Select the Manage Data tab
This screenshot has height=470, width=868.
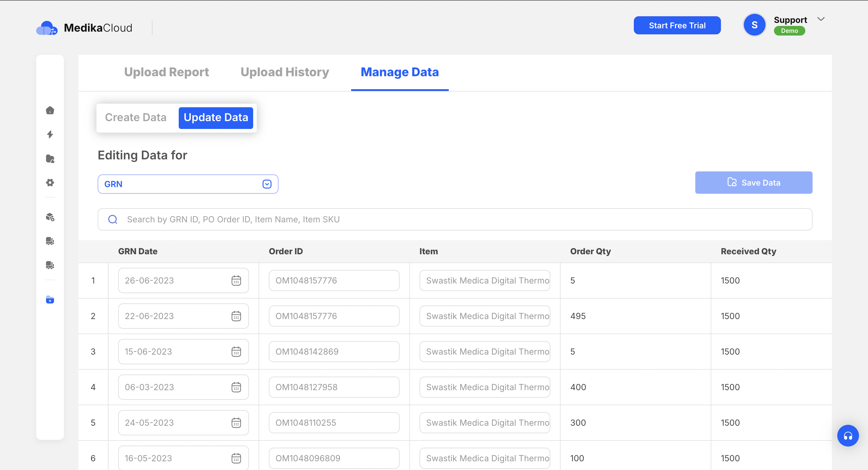coord(400,72)
